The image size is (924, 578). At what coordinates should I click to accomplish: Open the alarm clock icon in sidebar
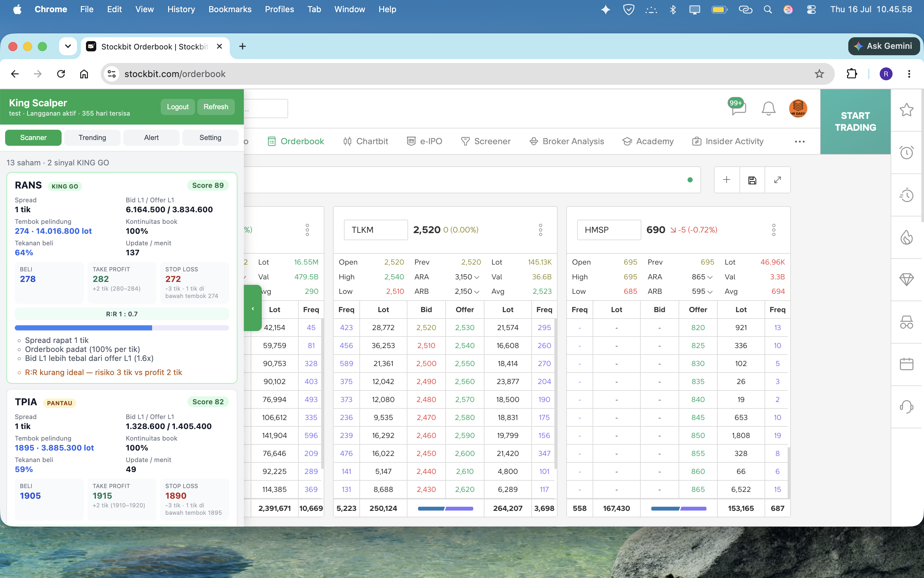[906, 153]
